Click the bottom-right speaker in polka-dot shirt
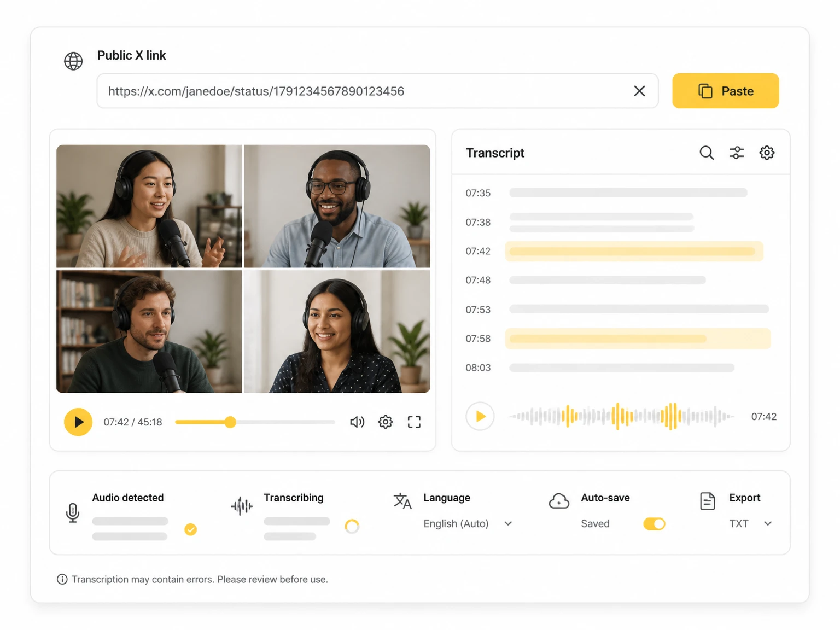 (337, 331)
